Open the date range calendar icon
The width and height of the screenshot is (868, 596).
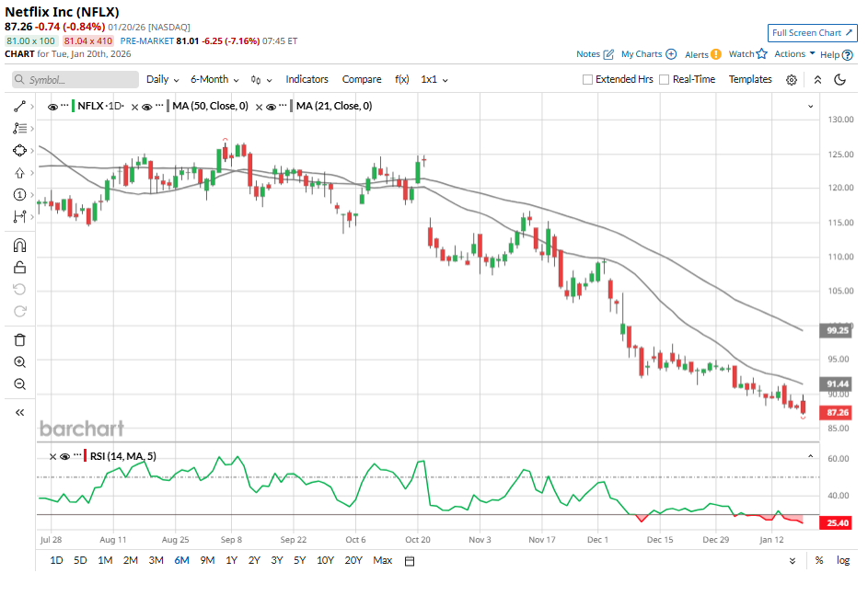pos(411,561)
